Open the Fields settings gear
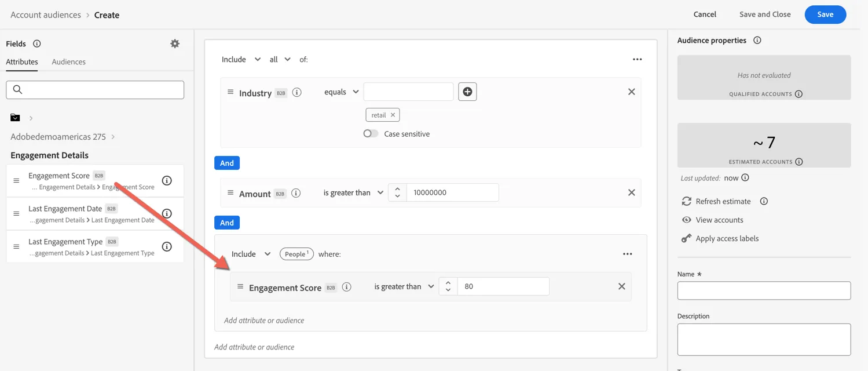 (175, 43)
